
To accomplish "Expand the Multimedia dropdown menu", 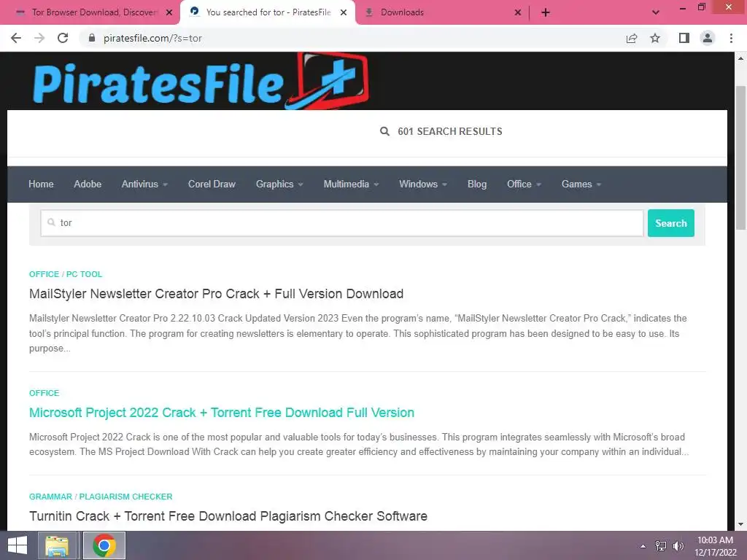I will coord(351,184).
